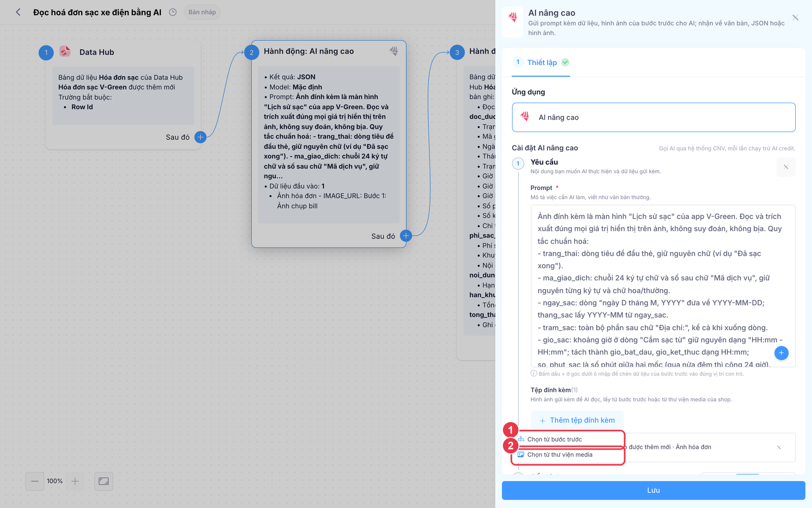Click the step 1 circle on the Data Hub node
Image resolution: width=812 pixels, height=508 pixels.
(46, 52)
